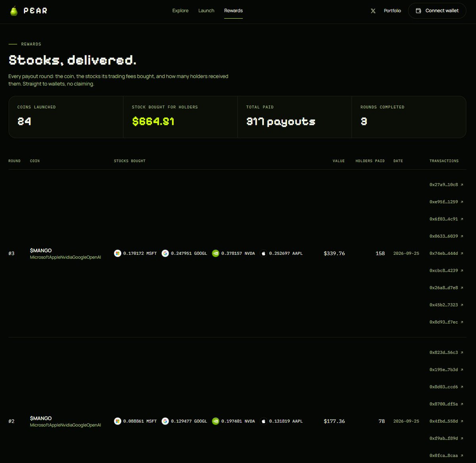Screen dimensions: 476x463
Task: Open the Explore tab
Action: [180, 11]
